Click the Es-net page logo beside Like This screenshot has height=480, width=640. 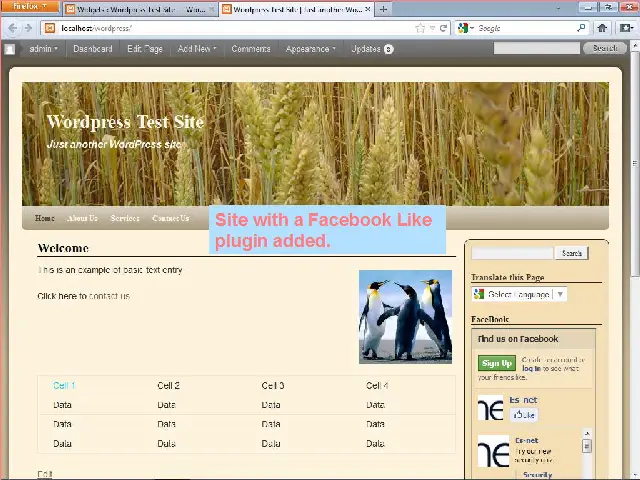(491, 408)
